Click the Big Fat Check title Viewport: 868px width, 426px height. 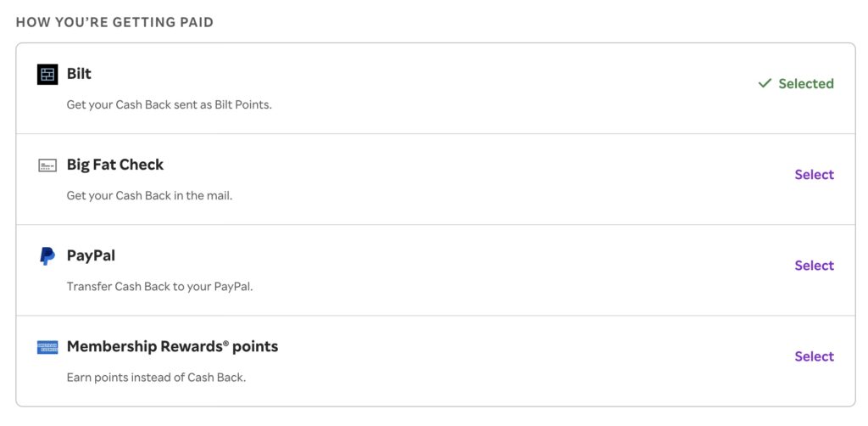115,165
